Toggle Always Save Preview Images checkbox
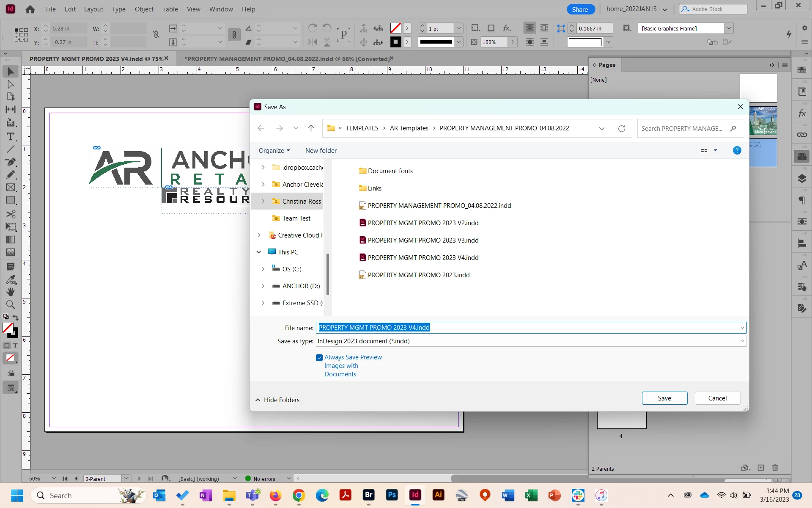This screenshot has height=508, width=812. pos(319,358)
